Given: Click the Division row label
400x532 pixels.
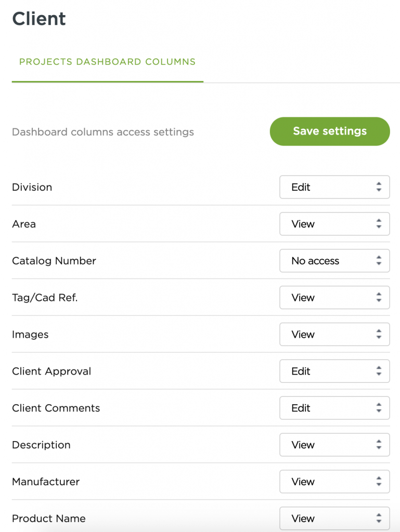Looking at the screenshot, I should click(32, 187).
